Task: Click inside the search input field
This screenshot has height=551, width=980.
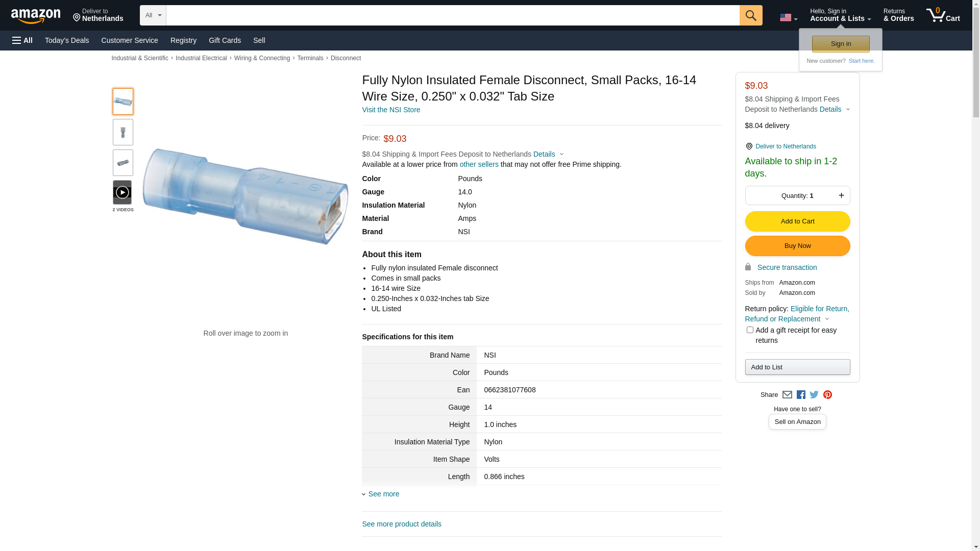Action: pyautogui.click(x=452, y=15)
